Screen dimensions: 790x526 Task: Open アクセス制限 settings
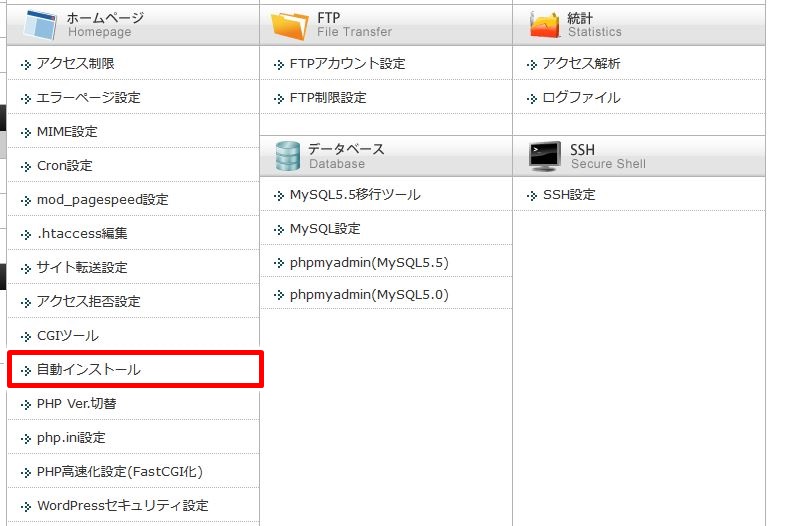[76, 63]
